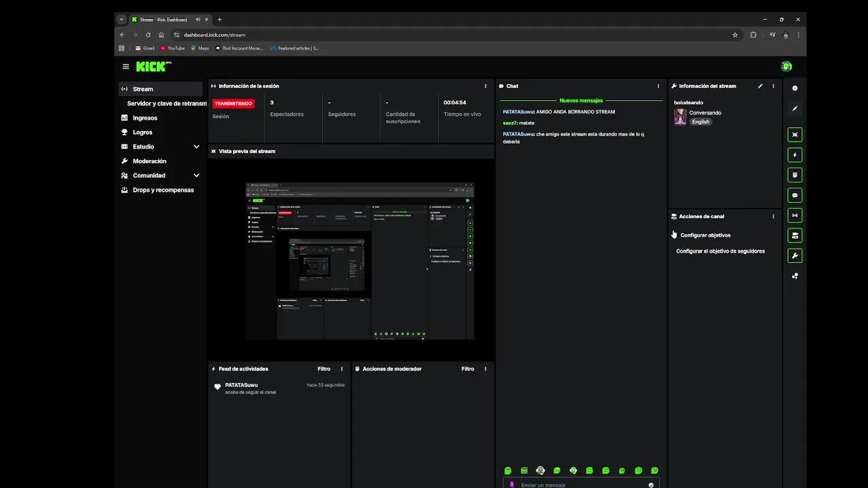Insert the second angry-face green emote

pos(524,470)
